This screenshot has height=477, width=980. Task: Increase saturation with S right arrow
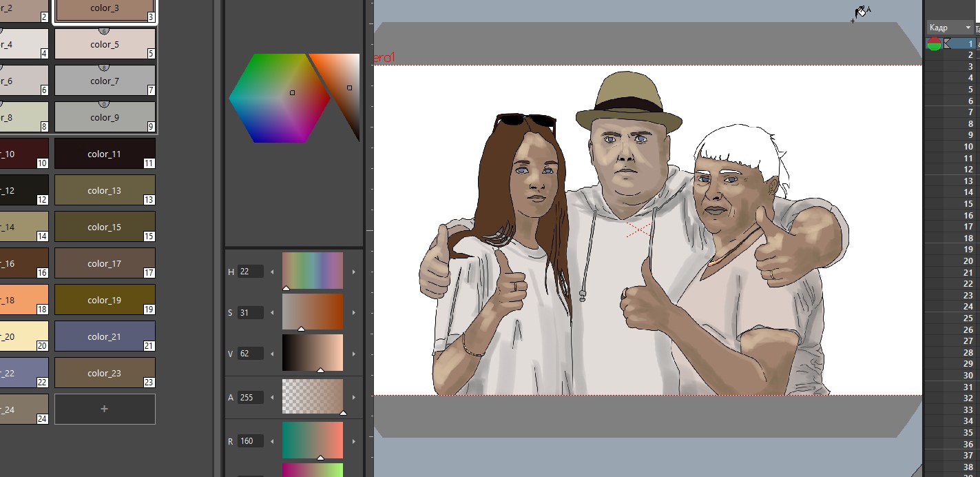pos(354,313)
